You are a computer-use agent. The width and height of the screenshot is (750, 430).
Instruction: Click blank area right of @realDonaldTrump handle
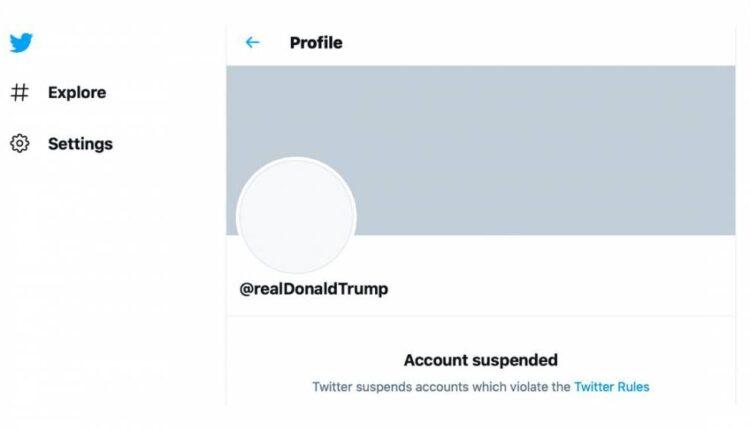click(560, 289)
